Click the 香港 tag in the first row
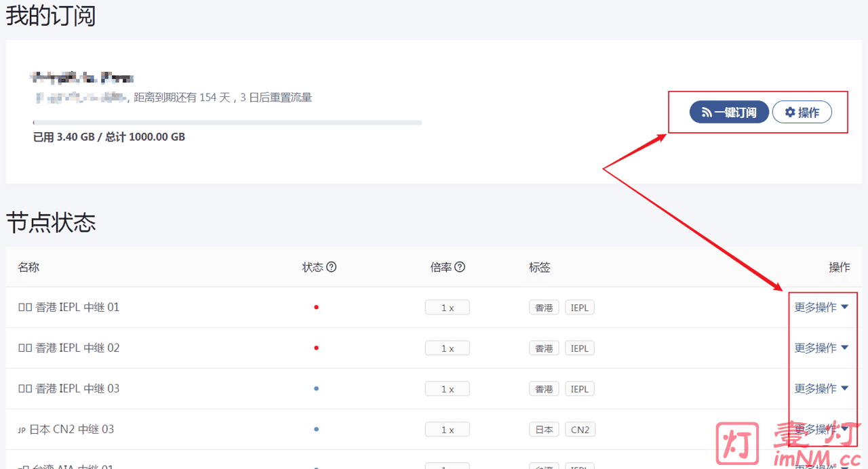The height and width of the screenshot is (469, 868). tap(544, 308)
